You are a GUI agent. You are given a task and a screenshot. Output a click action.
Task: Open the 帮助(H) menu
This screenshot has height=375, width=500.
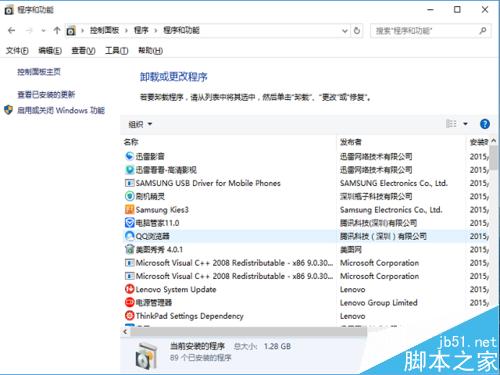coord(150,51)
